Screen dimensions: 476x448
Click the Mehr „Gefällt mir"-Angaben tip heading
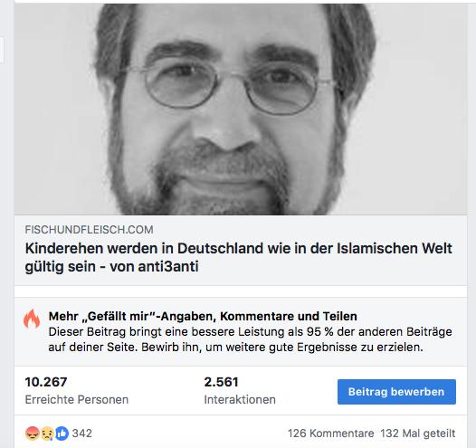(x=203, y=316)
